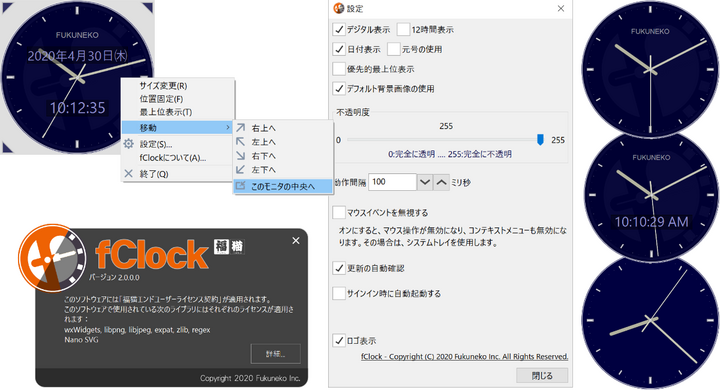Enable the 優先的最上位表示 checkbox

(x=339, y=69)
